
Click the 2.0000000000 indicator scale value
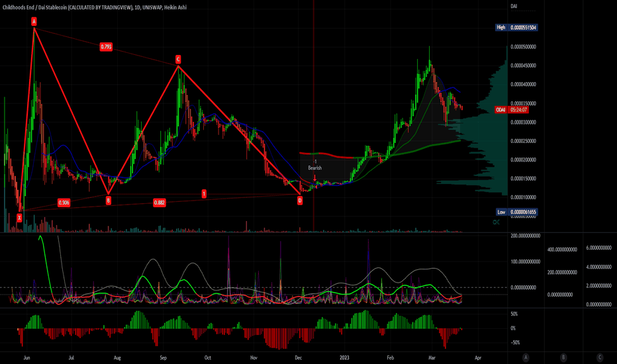tap(599, 286)
